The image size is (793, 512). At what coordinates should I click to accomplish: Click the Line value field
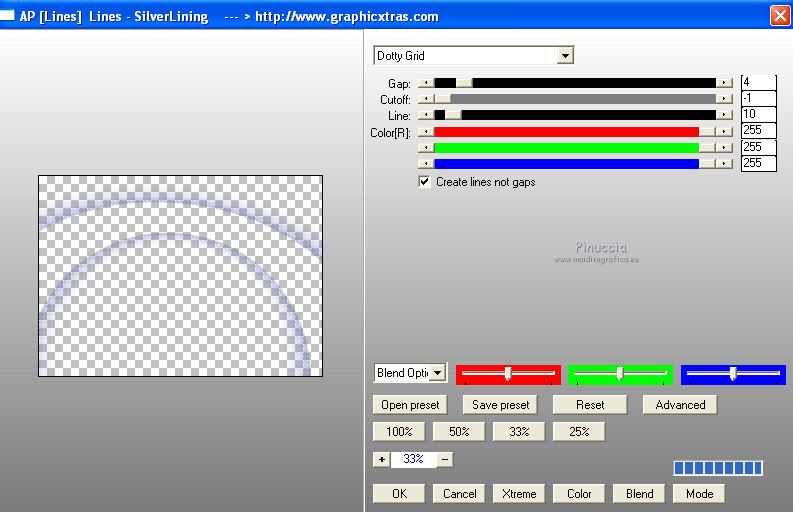[x=759, y=114]
